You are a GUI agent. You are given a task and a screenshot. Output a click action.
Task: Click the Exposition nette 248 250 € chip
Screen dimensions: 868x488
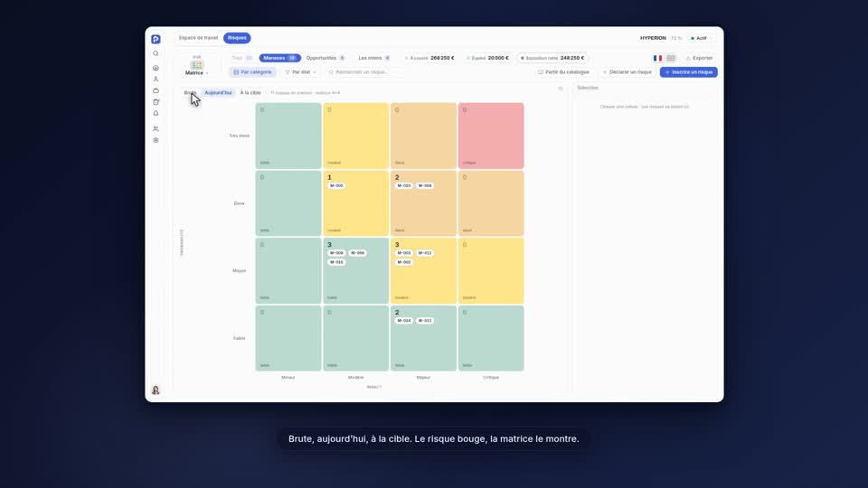(552, 58)
